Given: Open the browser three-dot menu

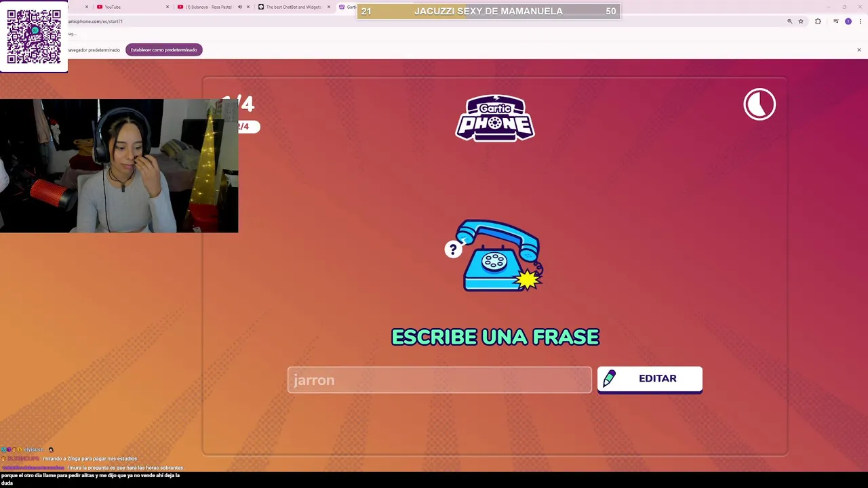Looking at the screenshot, I should click(861, 22).
